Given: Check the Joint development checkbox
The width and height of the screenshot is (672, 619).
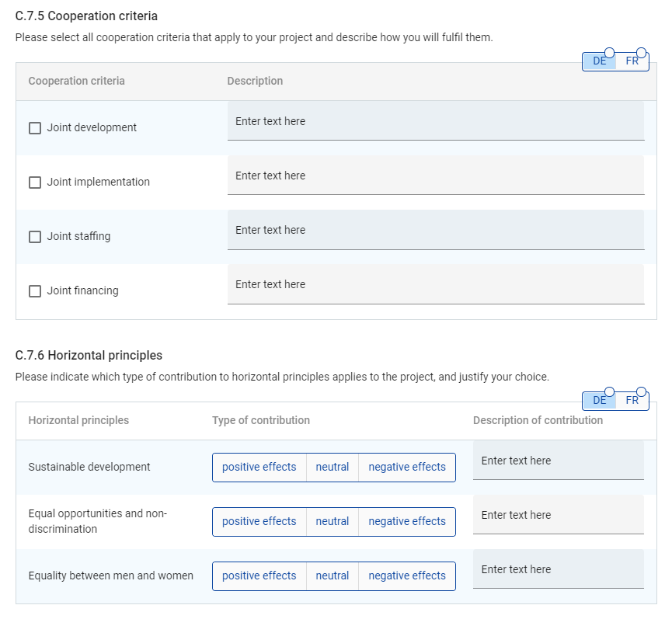Looking at the screenshot, I should (x=35, y=128).
